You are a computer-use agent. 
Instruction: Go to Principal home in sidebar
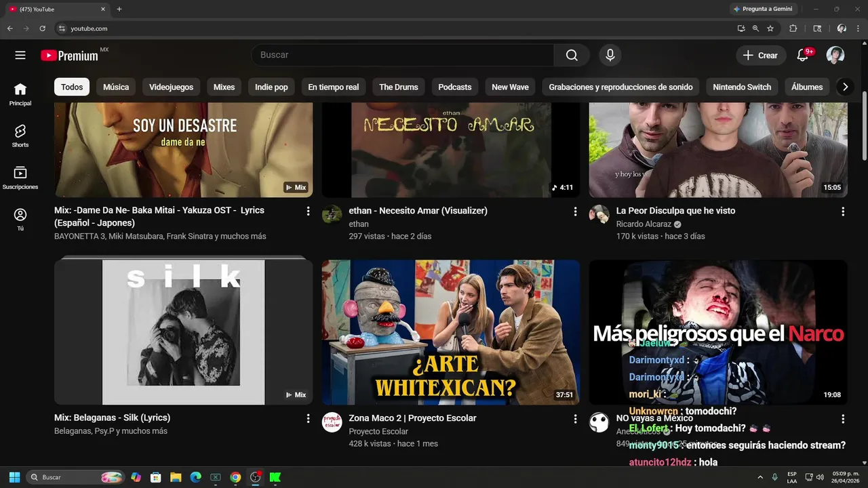click(x=20, y=94)
